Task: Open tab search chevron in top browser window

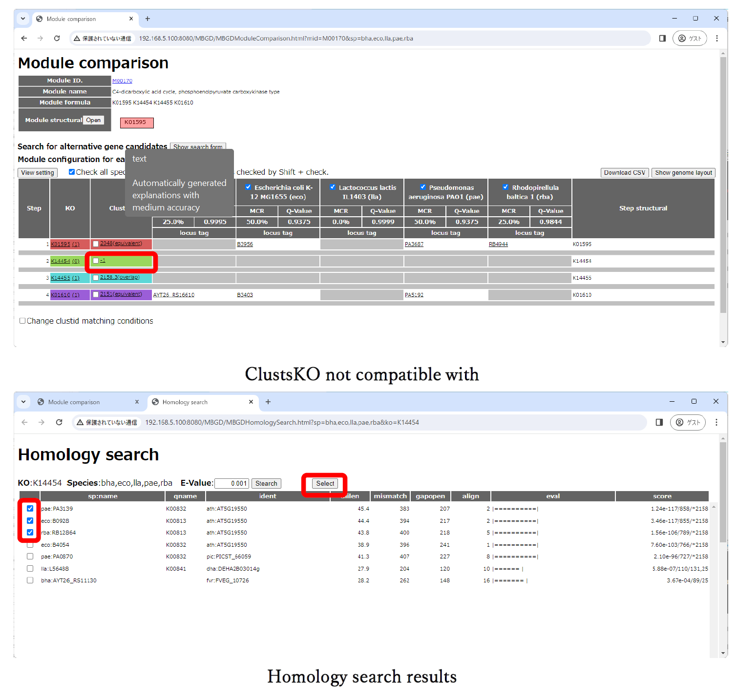Action: 23,19
